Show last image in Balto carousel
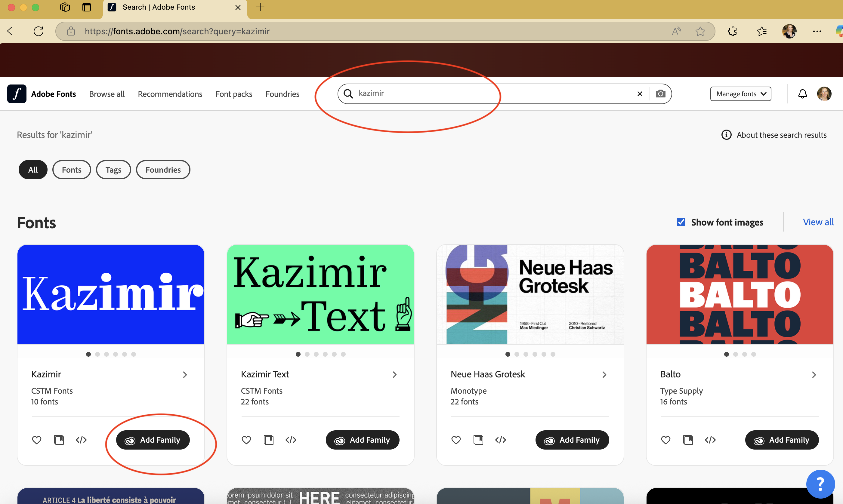The image size is (843, 504). [x=754, y=354]
